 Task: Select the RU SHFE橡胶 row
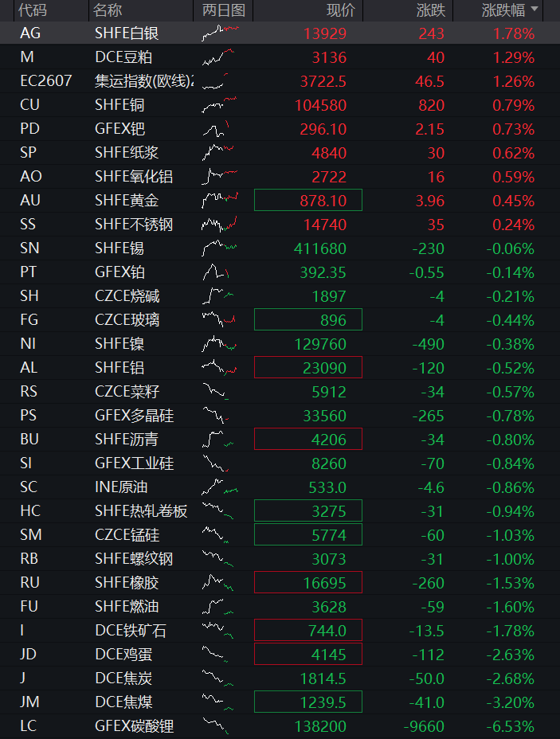[280, 583]
